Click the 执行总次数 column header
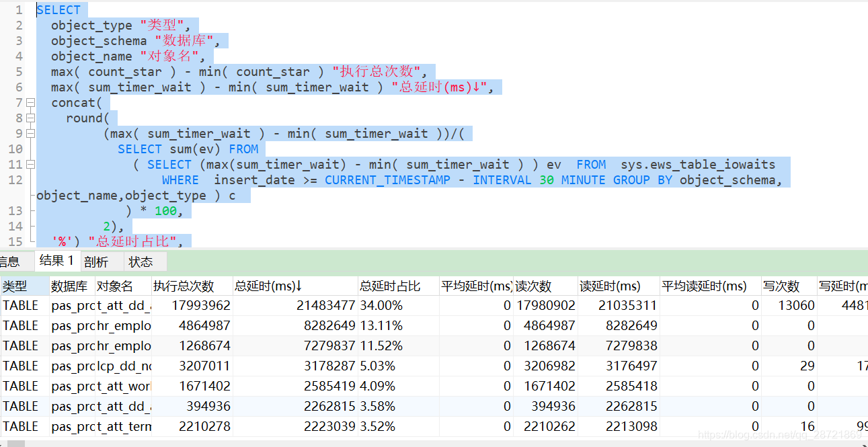Viewport: 868px width, 447px height. [x=192, y=286]
